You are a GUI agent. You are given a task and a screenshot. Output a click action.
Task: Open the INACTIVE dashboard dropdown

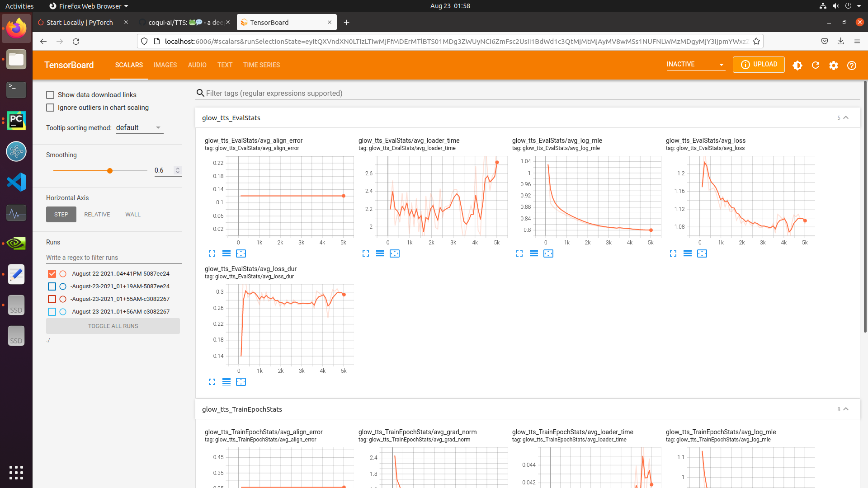(695, 64)
